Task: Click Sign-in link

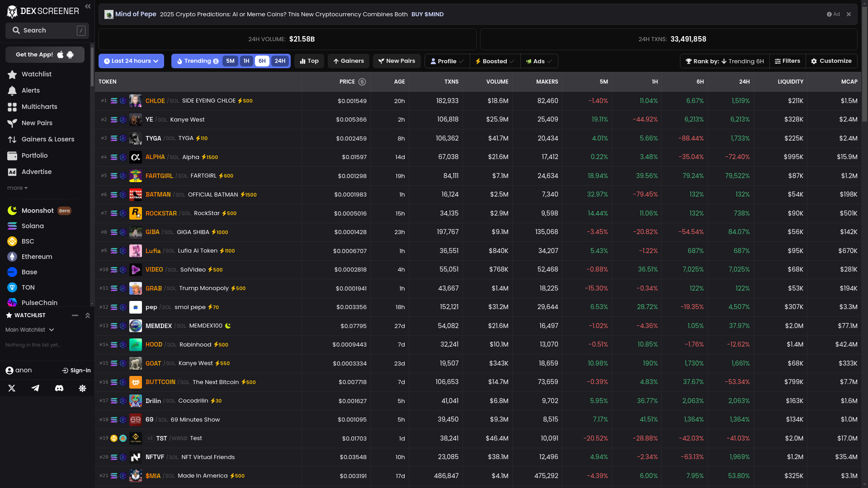Action: [76, 371]
